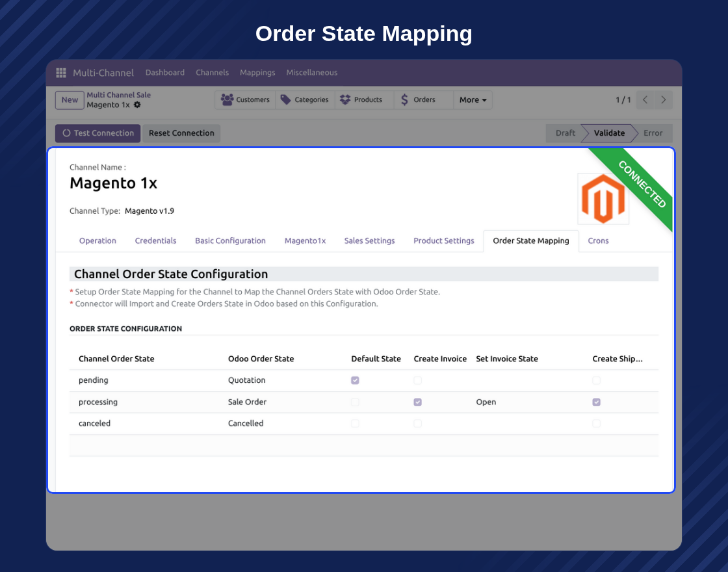Open the apps grid menu icon
728x572 pixels.
coord(61,72)
